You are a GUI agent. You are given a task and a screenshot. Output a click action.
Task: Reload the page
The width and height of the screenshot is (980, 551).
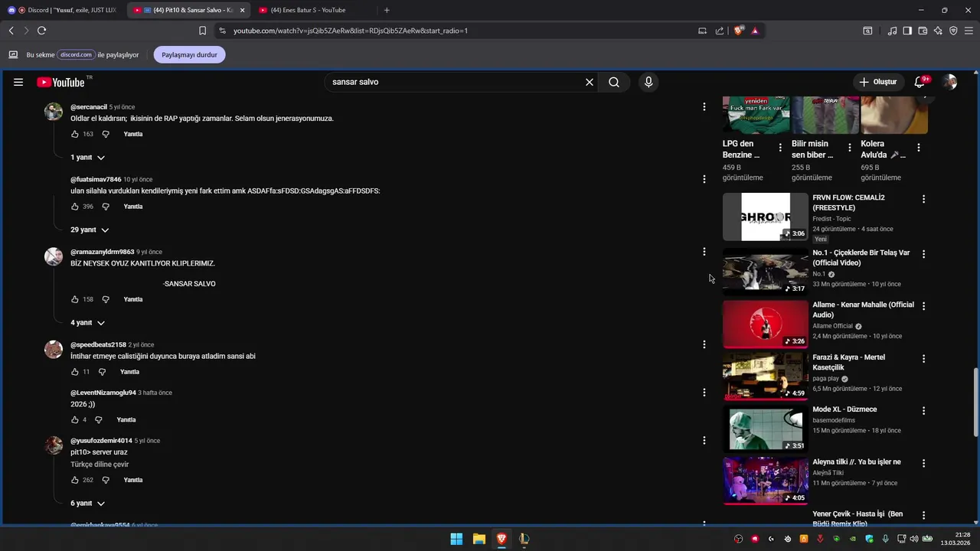click(x=41, y=31)
